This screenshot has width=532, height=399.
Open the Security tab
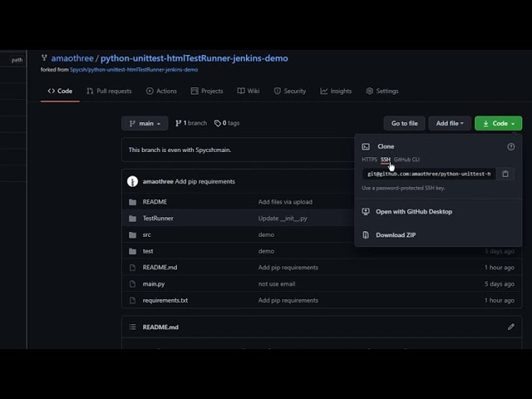290,91
